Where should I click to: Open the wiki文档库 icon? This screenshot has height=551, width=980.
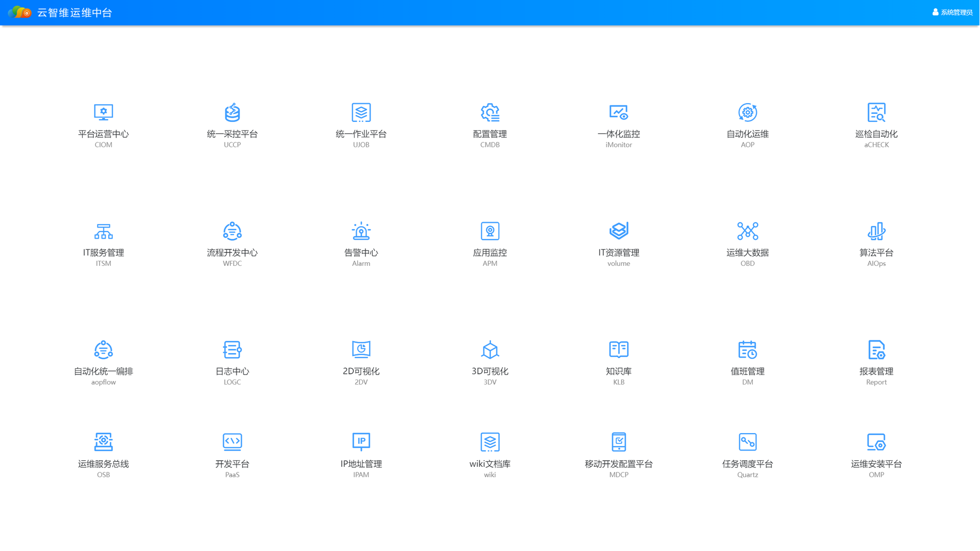[490, 442]
